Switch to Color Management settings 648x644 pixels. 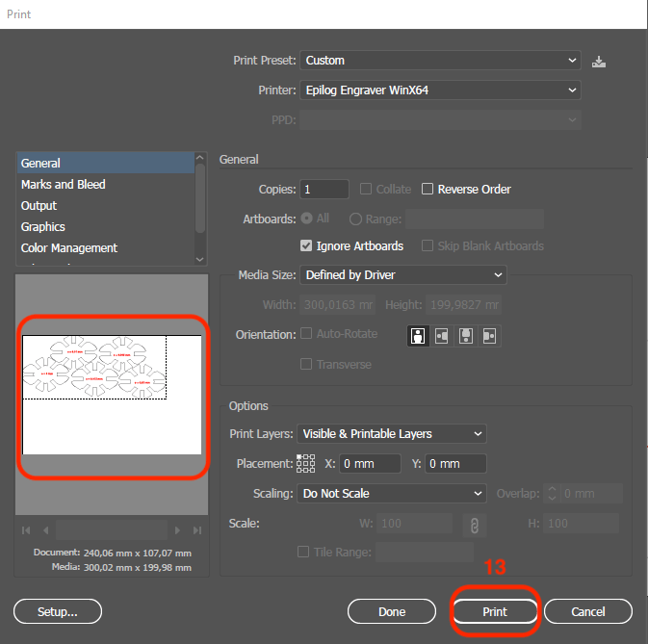click(69, 248)
